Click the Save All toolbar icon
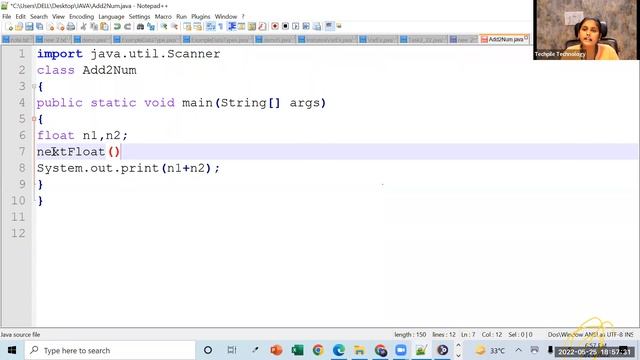Image resolution: width=640 pixels, height=360 pixels. (x=40, y=27)
